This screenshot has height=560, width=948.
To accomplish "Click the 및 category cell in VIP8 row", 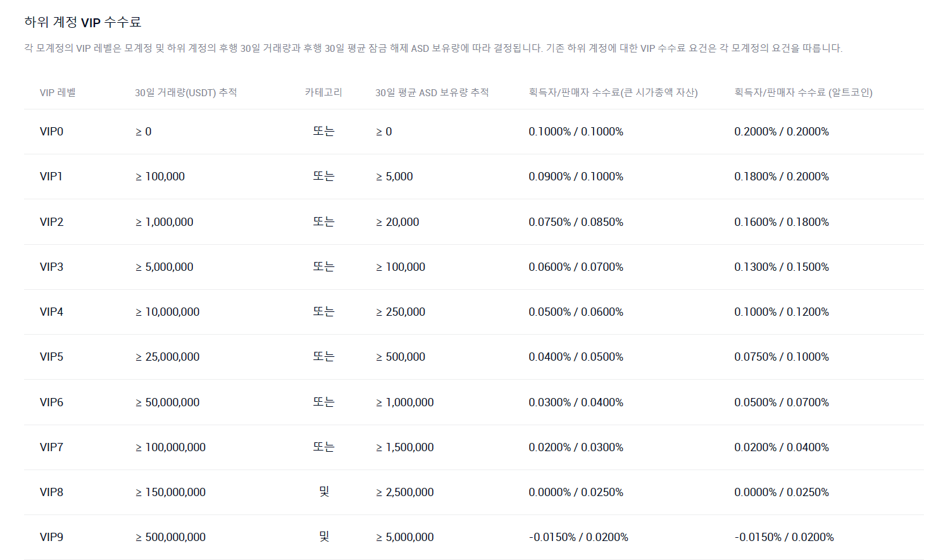I will [324, 492].
